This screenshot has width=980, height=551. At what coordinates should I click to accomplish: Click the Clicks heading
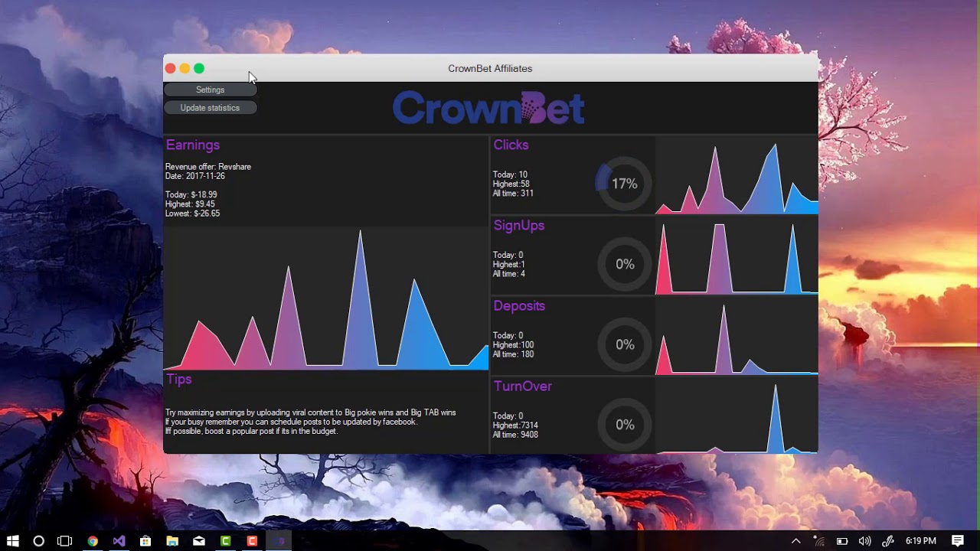coord(511,145)
